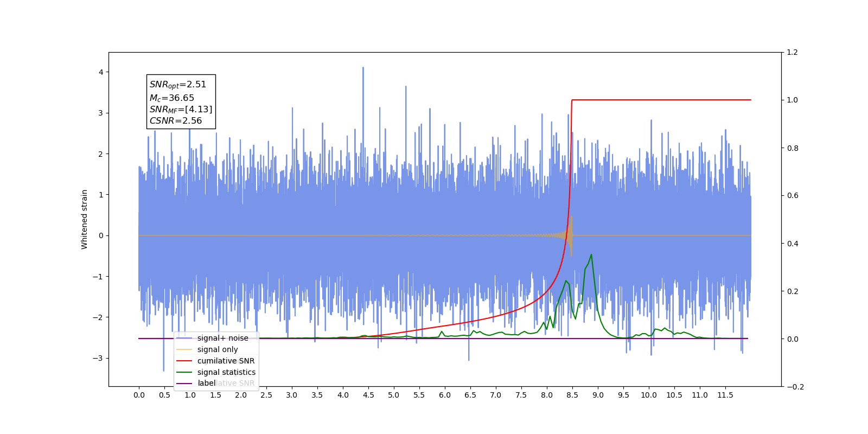868x434 pixels.
Task: Click the x-axis tick label 7.5
Action: pyautogui.click(x=521, y=395)
